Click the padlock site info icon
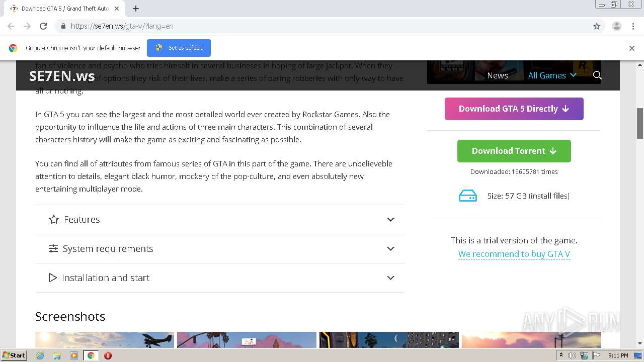This screenshot has height=362, width=644. pos(63,26)
